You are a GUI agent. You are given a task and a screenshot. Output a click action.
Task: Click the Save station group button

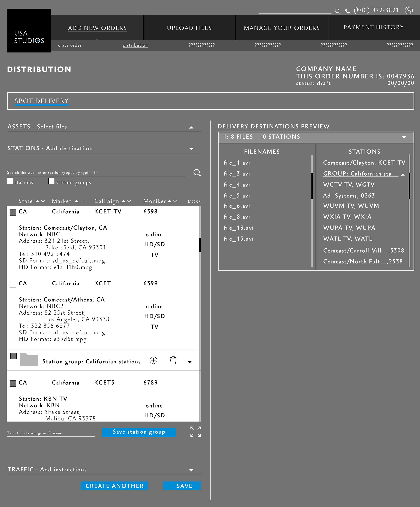139,432
